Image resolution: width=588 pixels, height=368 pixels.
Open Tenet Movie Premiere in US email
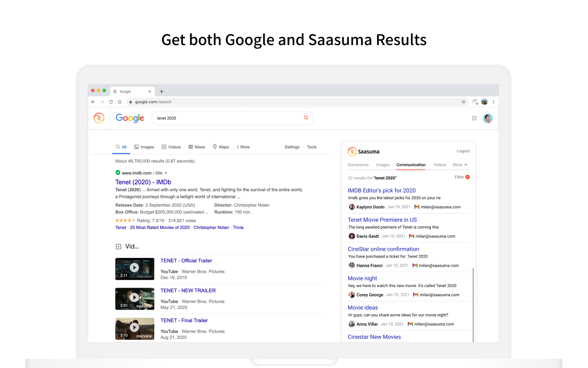382,220
